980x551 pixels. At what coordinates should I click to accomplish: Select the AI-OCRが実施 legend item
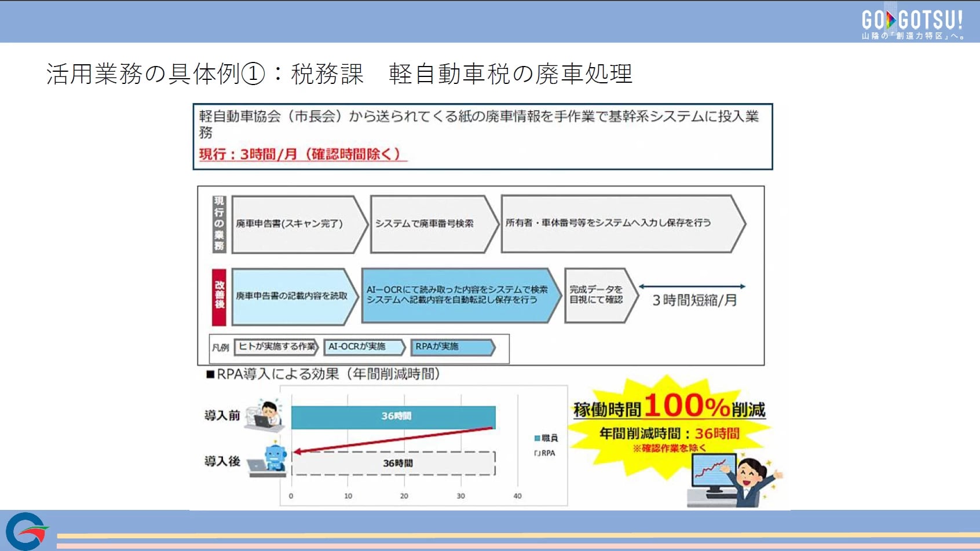363,347
